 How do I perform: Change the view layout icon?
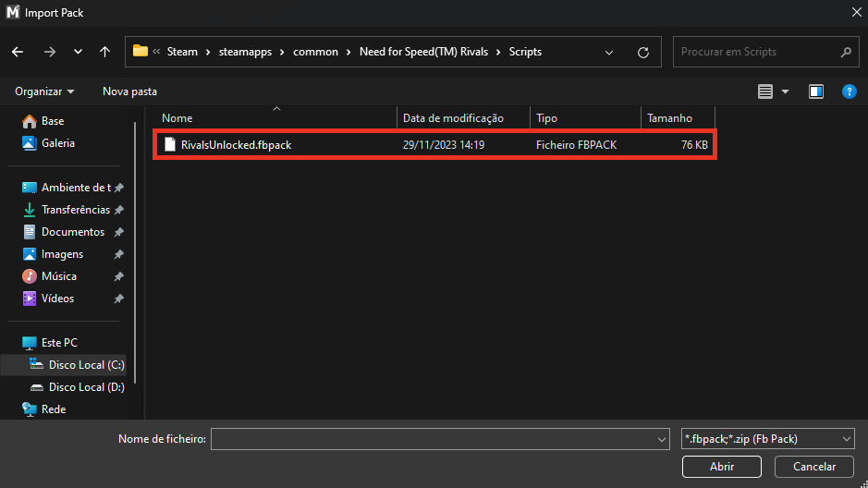[x=765, y=91]
